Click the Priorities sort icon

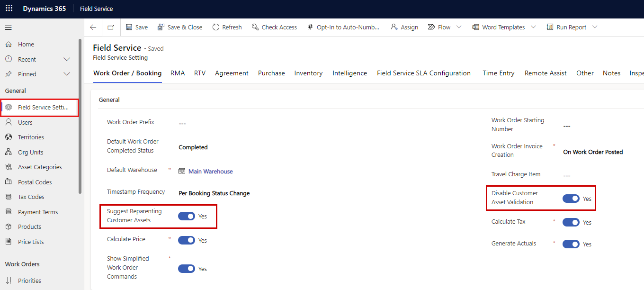pyautogui.click(x=9, y=281)
